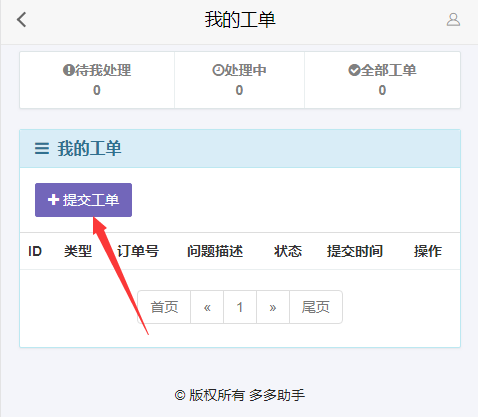Show the 全部工单 tab
This screenshot has height=417, width=478.
pyautogui.click(x=382, y=80)
